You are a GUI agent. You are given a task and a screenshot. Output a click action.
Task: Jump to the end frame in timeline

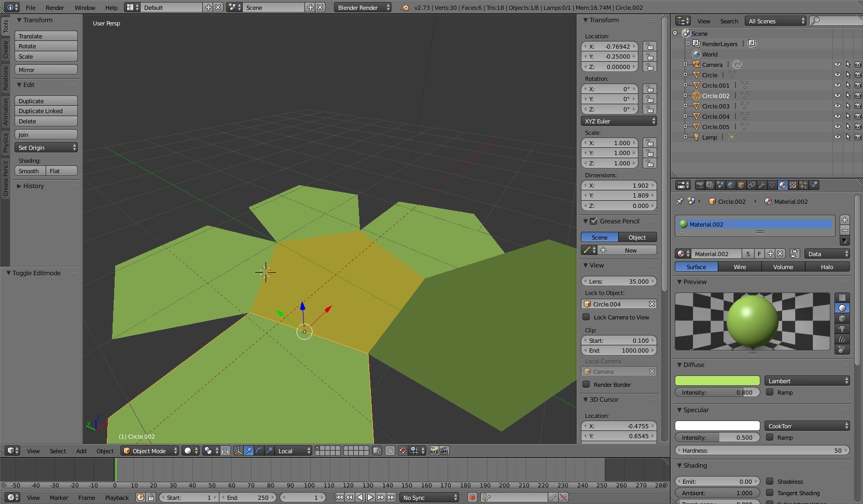(391, 497)
